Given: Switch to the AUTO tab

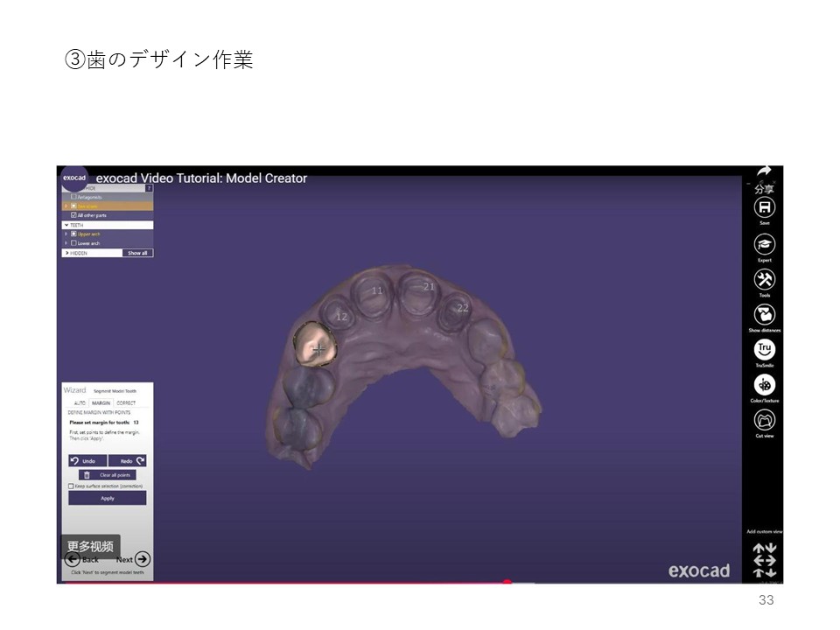Looking at the screenshot, I should click(80, 402).
